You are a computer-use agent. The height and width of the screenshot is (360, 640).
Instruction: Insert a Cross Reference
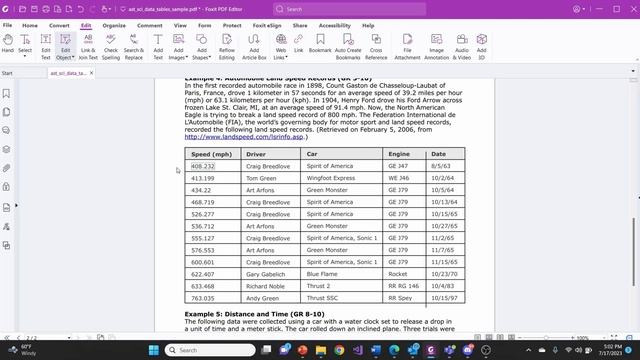pyautogui.click(x=376, y=47)
